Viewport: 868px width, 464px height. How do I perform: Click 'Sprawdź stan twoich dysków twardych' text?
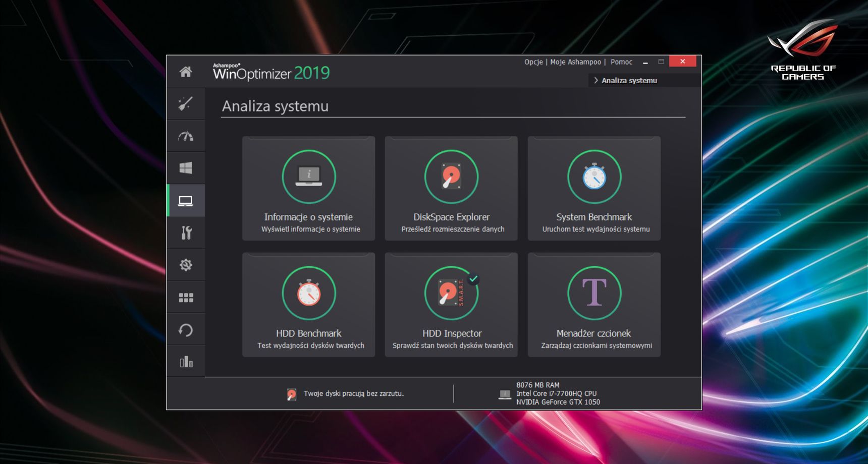point(453,345)
